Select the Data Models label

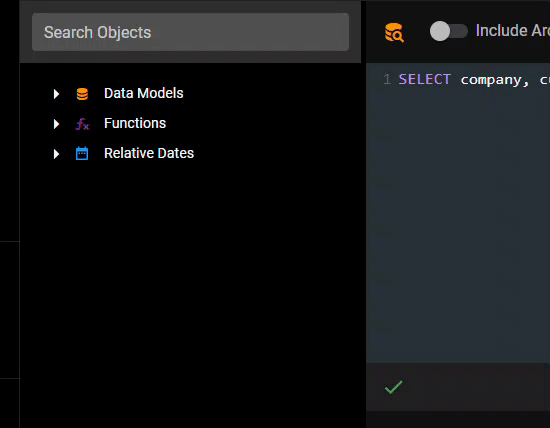(x=143, y=93)
